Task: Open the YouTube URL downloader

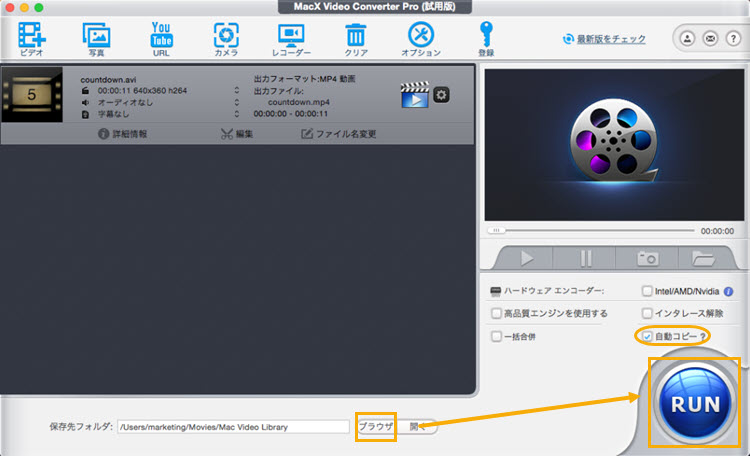Action: 161,39
